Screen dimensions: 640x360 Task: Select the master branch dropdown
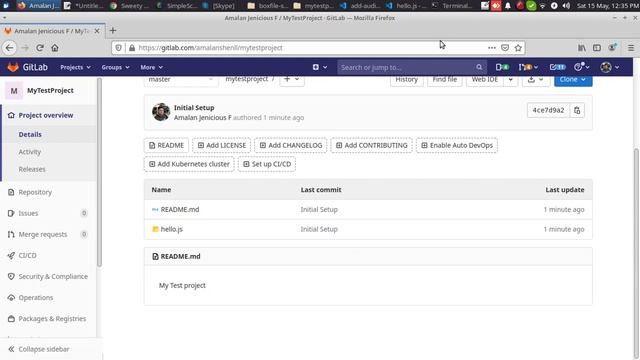181,80
